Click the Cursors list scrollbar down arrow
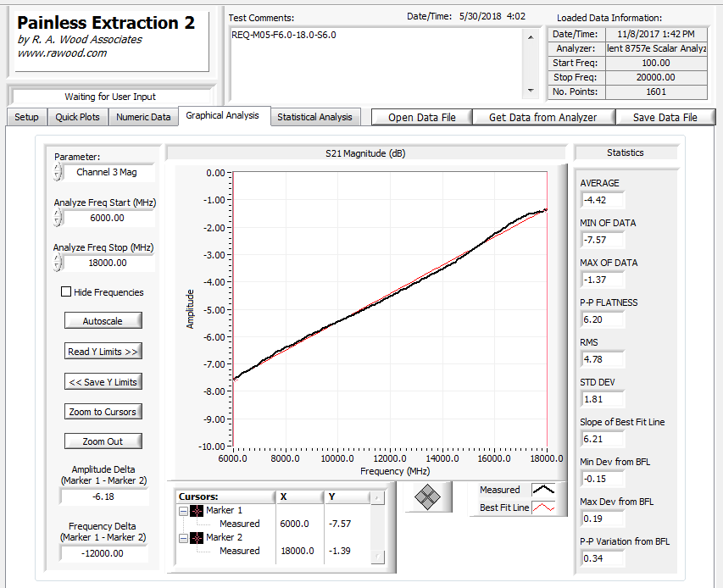 [377, 557]
